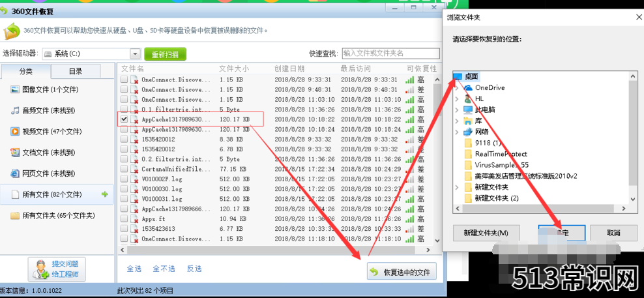644x298 pixels.
Task: Uncheck the selected AppCache1317989630 120.17 KB file
Action: pyautogui.click(x=124, y=119)
